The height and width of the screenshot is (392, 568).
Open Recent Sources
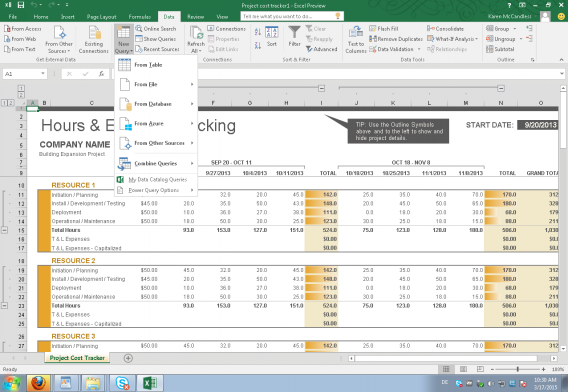point(157,49)
